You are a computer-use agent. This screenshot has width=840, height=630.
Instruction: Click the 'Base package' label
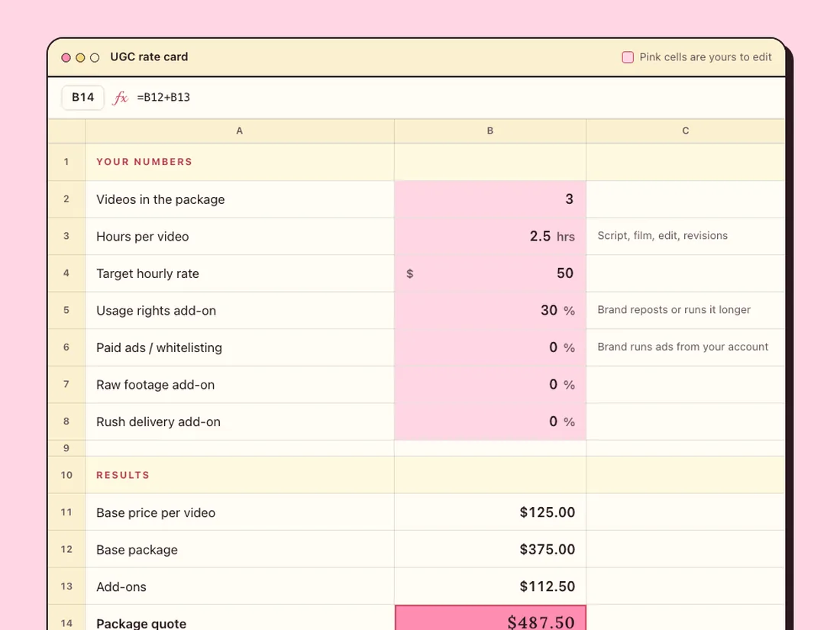(x=137, y=550)
